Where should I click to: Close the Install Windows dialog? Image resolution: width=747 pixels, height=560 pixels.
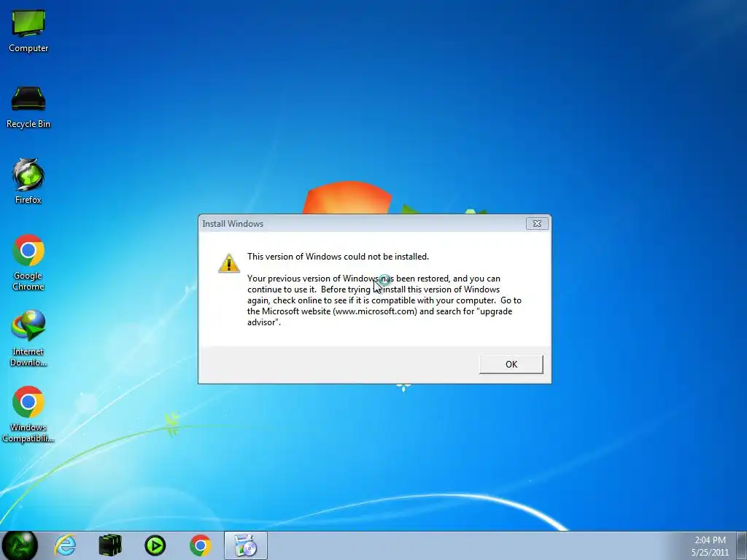(537, 223)
